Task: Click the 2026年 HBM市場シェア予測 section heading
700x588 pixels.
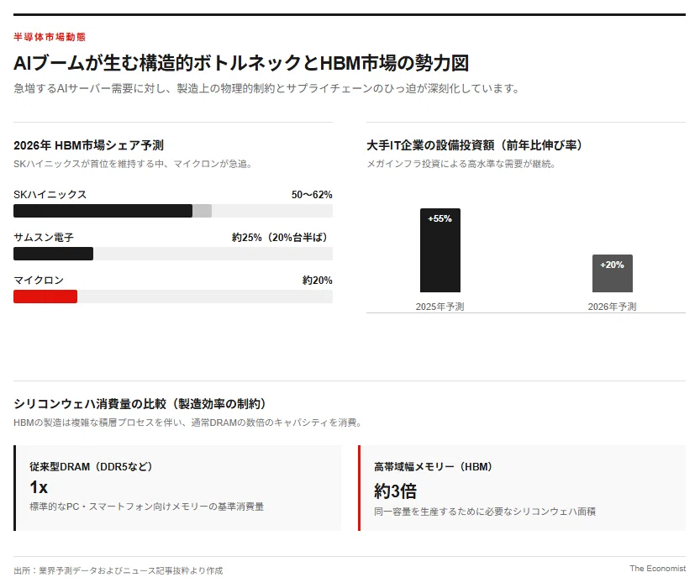Action: pos(88,145)
